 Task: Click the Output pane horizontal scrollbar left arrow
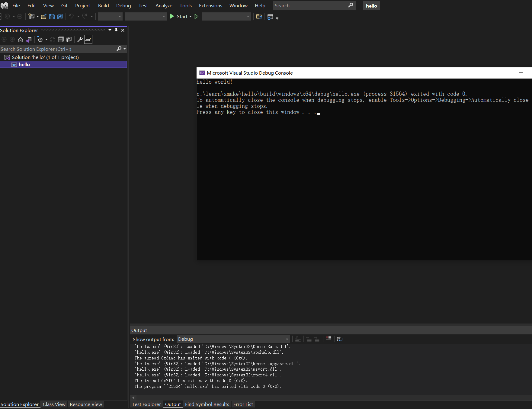coord(133,398)
